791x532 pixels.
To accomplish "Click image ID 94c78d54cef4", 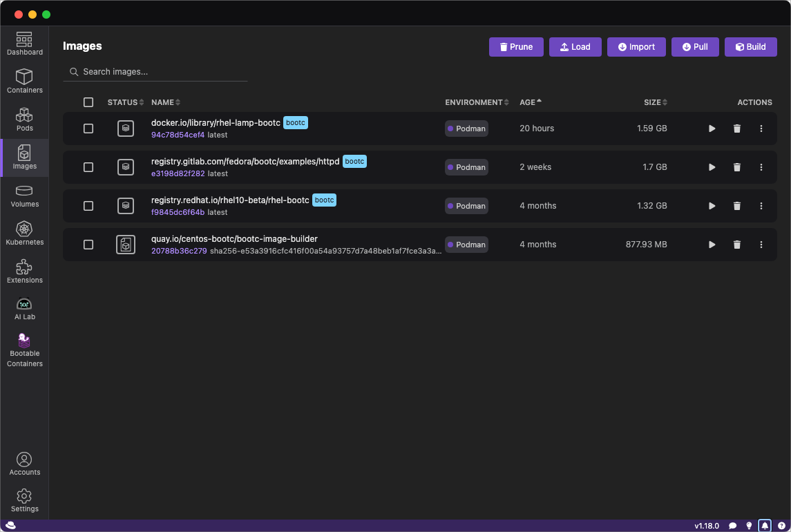I will pos(178,135).
